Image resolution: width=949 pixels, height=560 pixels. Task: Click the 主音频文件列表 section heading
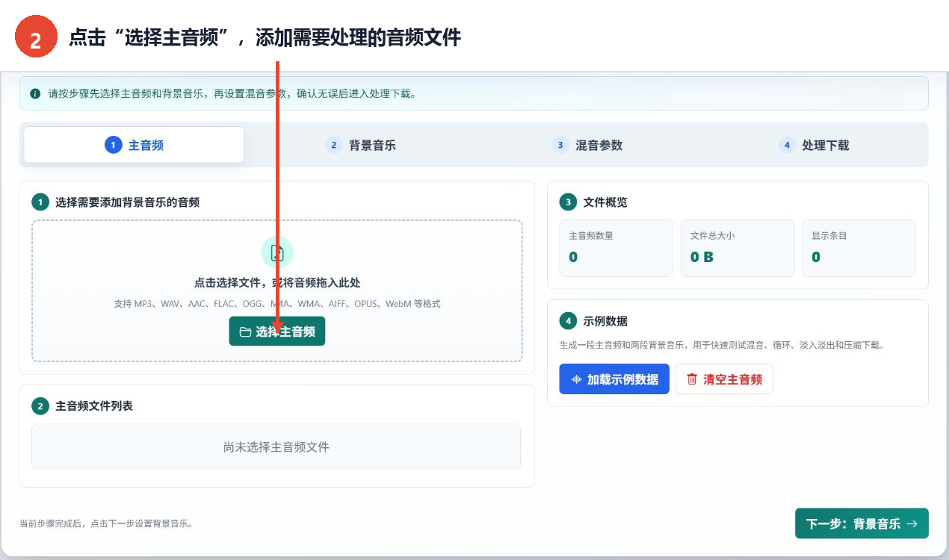[94, 406]
